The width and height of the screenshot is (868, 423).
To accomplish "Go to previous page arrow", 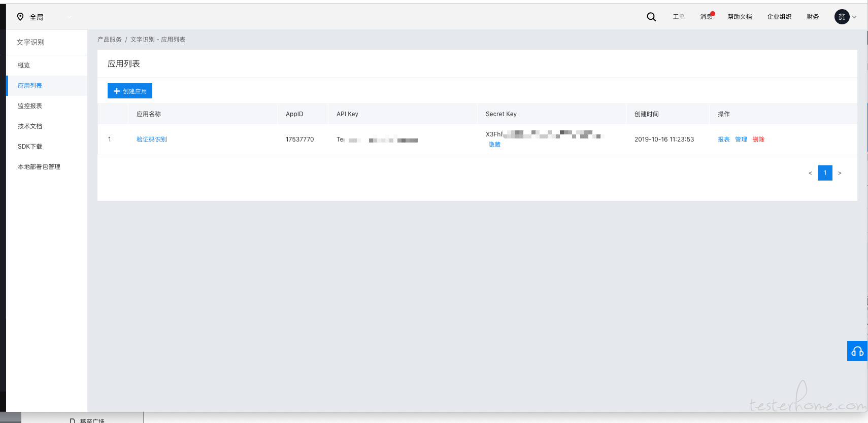I will point(810,173).
